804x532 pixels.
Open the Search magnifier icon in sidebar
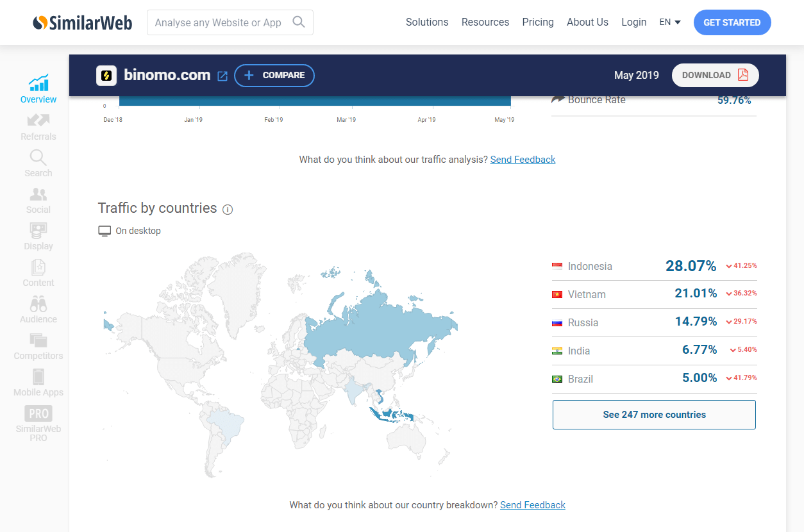point(38,156)
